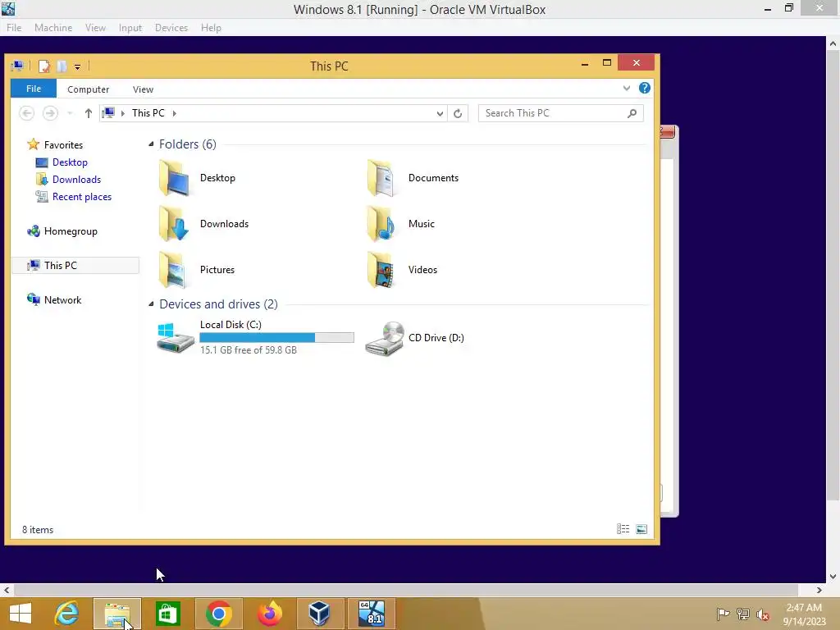Click the search magnifier icon
Viewport: 840px width, 630px height.
pos(632,113)
